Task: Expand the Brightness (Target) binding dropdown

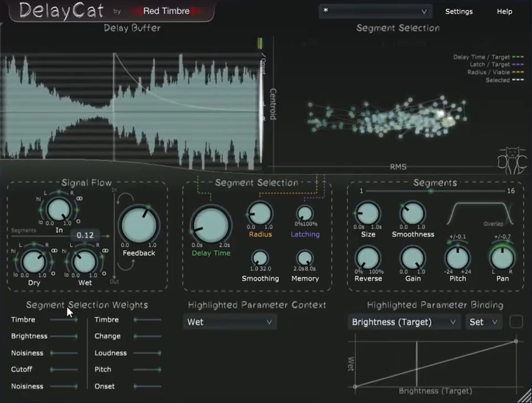Action: click(404, 321)
